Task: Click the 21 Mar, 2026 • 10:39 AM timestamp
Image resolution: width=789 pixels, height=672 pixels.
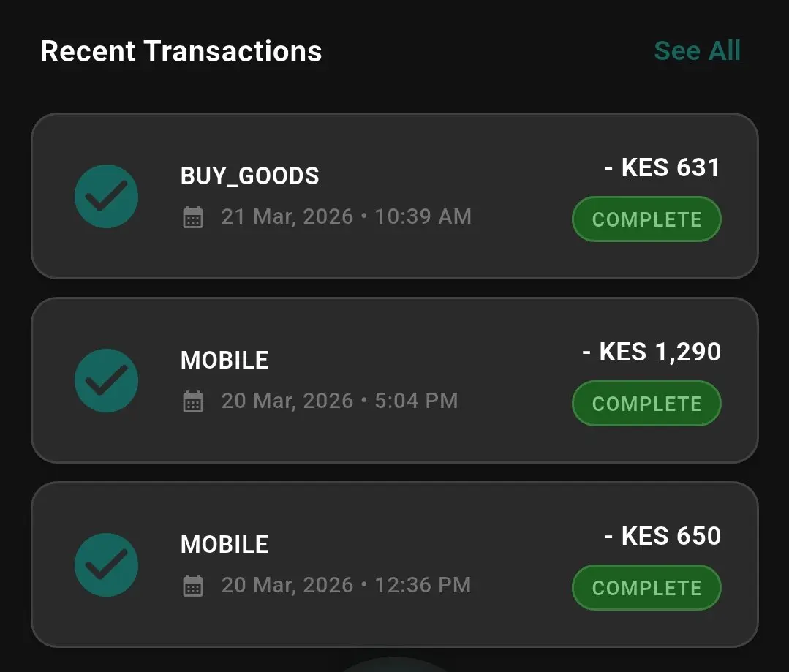Action: pyautogui.click(x=347, y=217)
